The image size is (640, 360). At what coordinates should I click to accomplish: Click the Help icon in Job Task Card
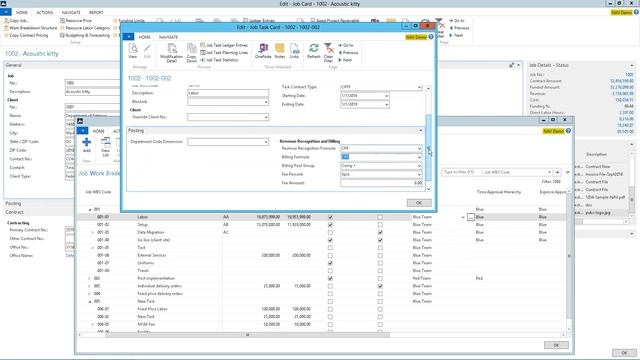[x=431, y=37]
